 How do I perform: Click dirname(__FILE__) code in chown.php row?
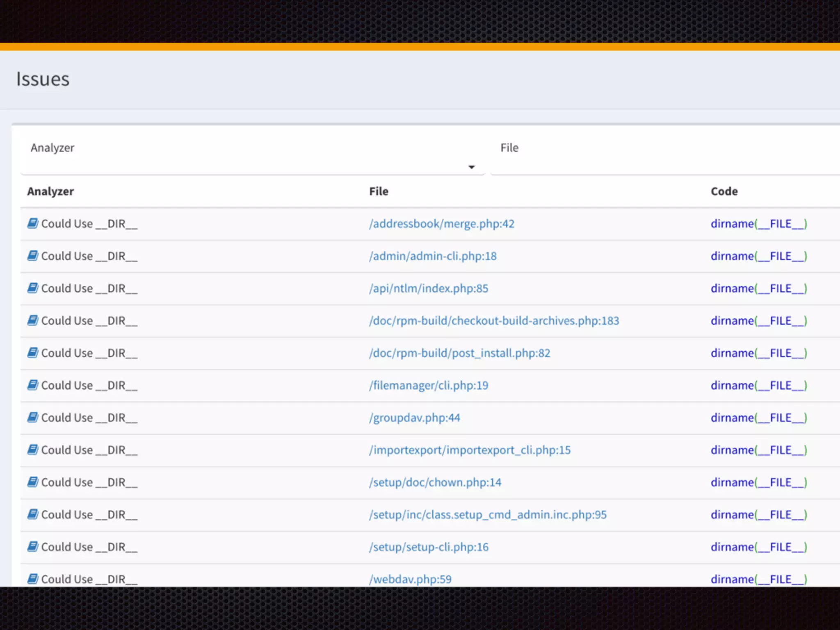pos(758,482)
